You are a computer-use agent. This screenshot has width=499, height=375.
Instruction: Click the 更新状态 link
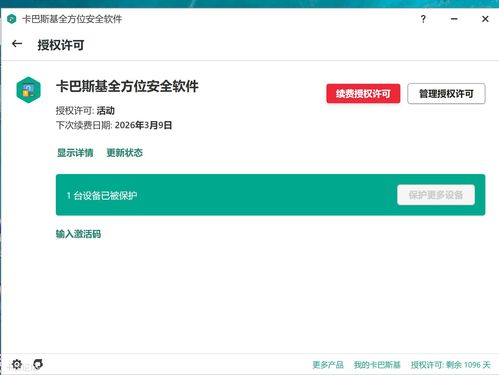124,153
